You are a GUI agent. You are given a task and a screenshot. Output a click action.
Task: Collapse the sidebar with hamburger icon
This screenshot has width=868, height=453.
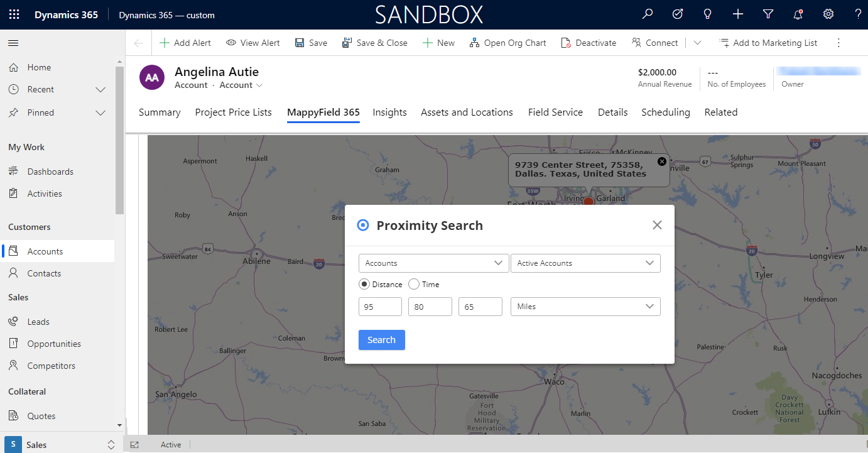[13, 43]
